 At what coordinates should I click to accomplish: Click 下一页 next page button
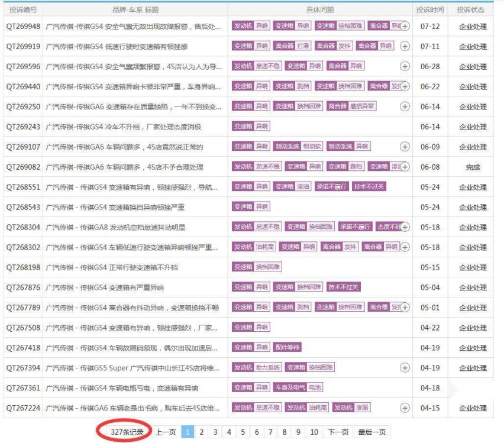[338, 432]
